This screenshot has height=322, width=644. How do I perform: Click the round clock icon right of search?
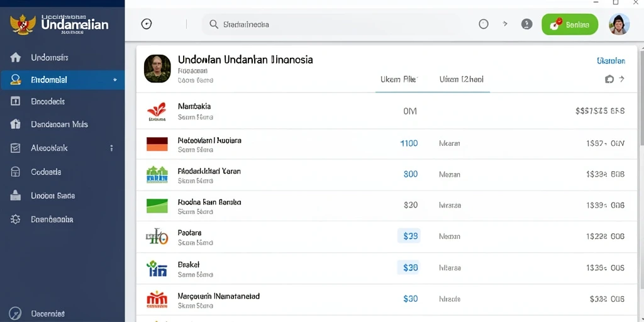click(x=484, y=25)
